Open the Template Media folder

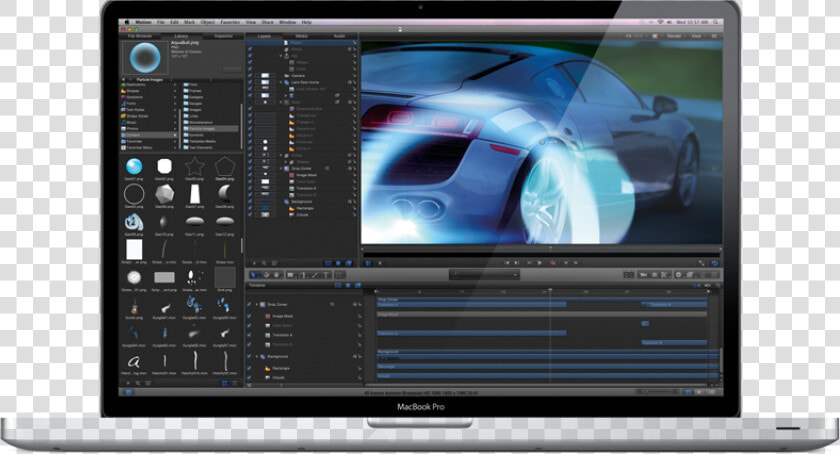pos(202,141)
